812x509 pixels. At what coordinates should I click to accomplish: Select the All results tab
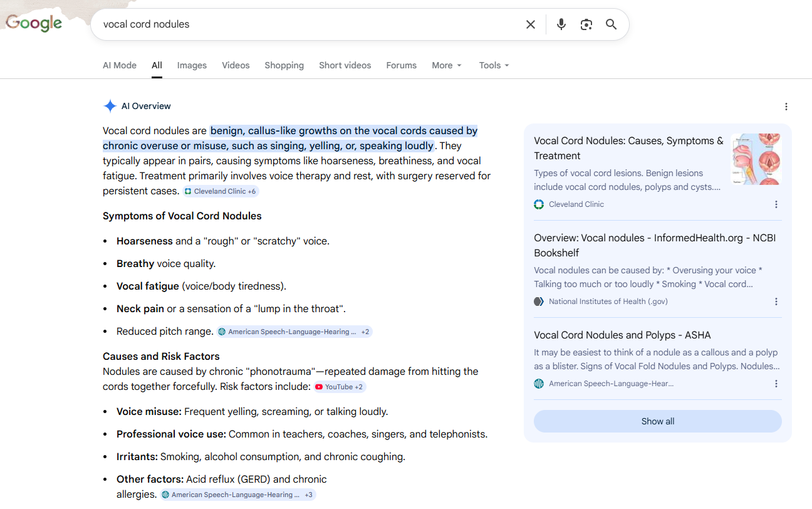click(157, 65)
